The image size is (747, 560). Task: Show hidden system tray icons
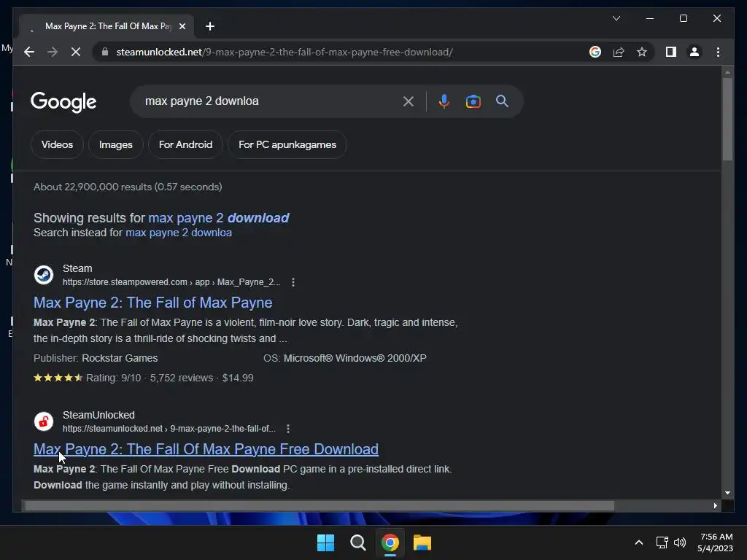point(639,542)
